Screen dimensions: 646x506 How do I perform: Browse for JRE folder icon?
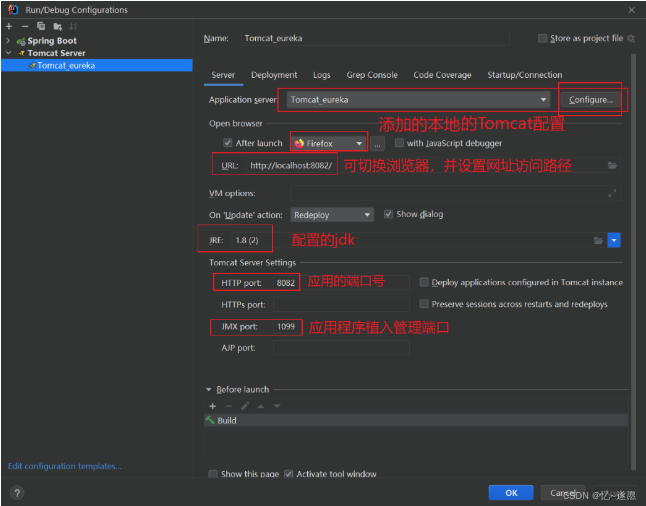coord(598,240)
